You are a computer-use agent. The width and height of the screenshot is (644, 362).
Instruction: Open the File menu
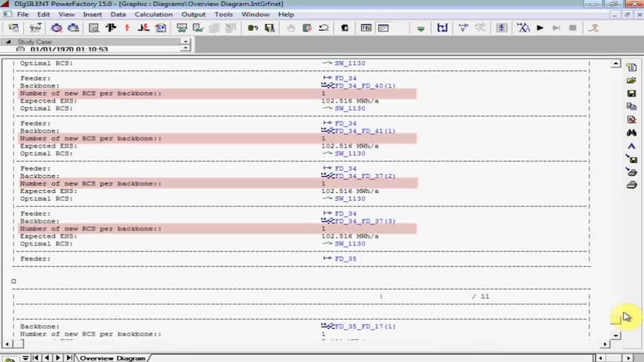click(x=23, y=14)
